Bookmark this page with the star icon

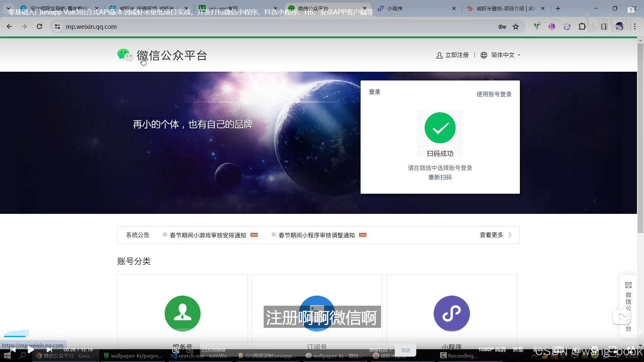516,27
